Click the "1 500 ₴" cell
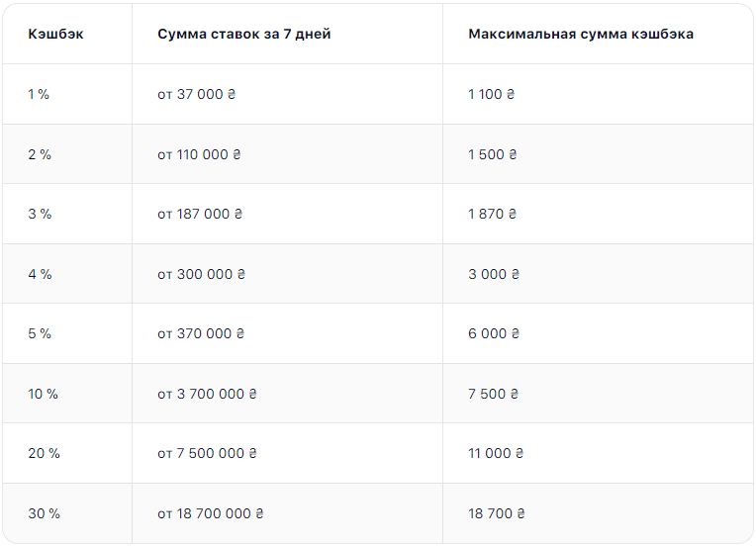Image resolution: width=756 pixels, height=546 pixels. point(493,154)
